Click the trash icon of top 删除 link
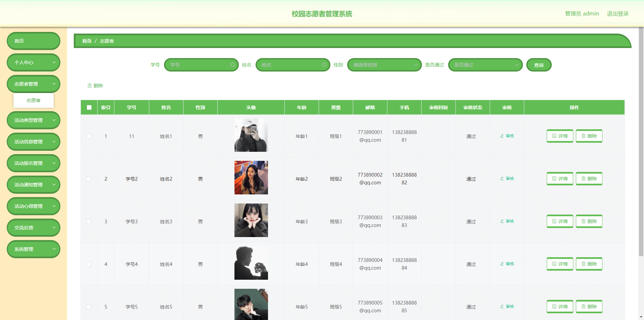This screenshot has width=644, height=320. (x=90, y=86)
